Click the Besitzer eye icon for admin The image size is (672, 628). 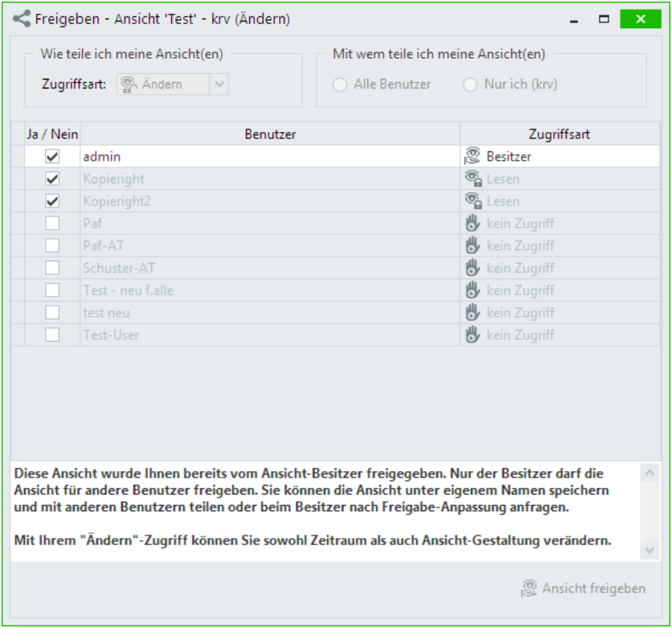pyautogui.click(x=473, y=157)
